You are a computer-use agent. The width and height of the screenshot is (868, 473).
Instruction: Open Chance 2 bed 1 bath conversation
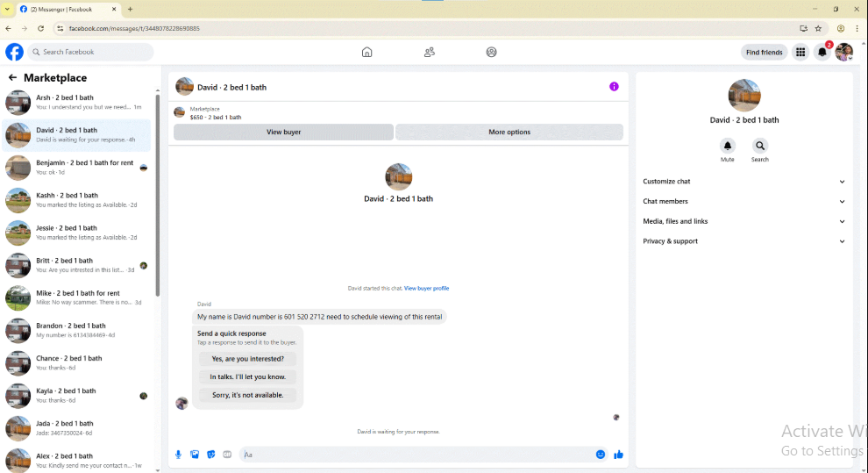click(76, 363)
